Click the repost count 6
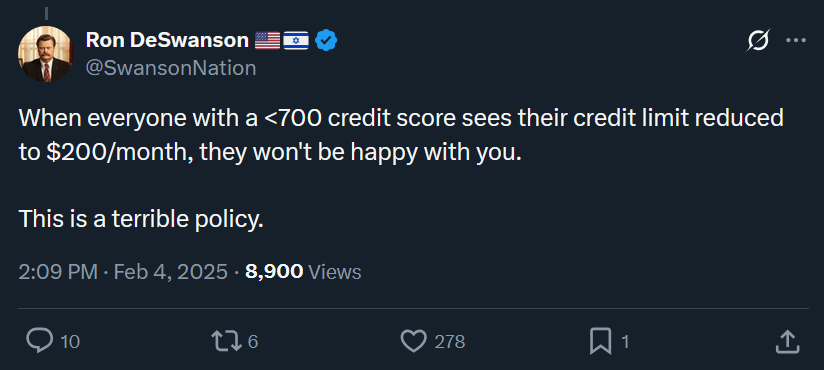The width and height of the screenshot is (824, 370). 253,342
